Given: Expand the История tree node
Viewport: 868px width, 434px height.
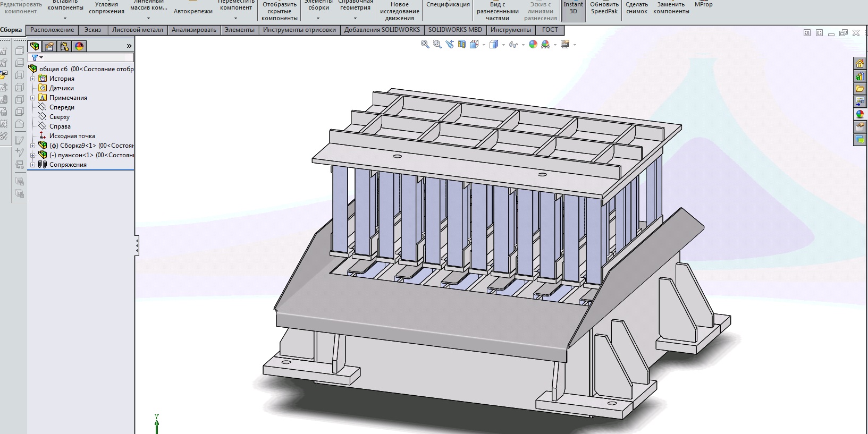Looking at the screenshot, I should (x=32, y=79).
